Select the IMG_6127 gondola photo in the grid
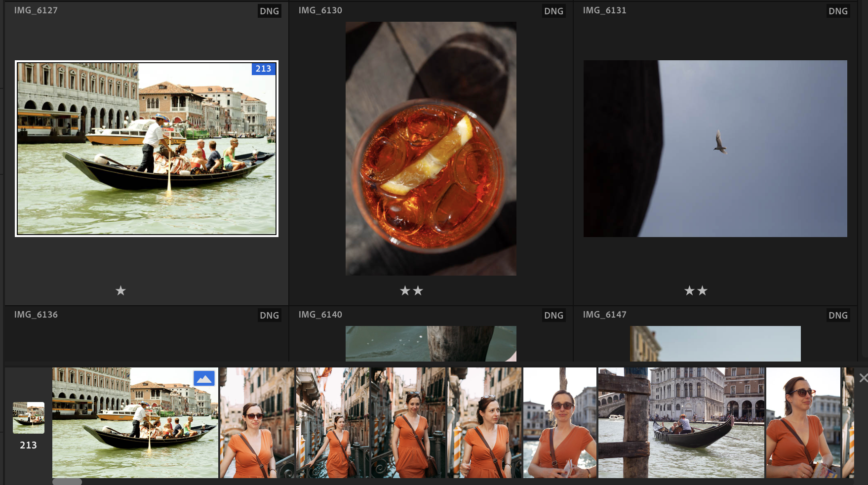Viewport: 868px width, 485px height. [x=147, y=149]
